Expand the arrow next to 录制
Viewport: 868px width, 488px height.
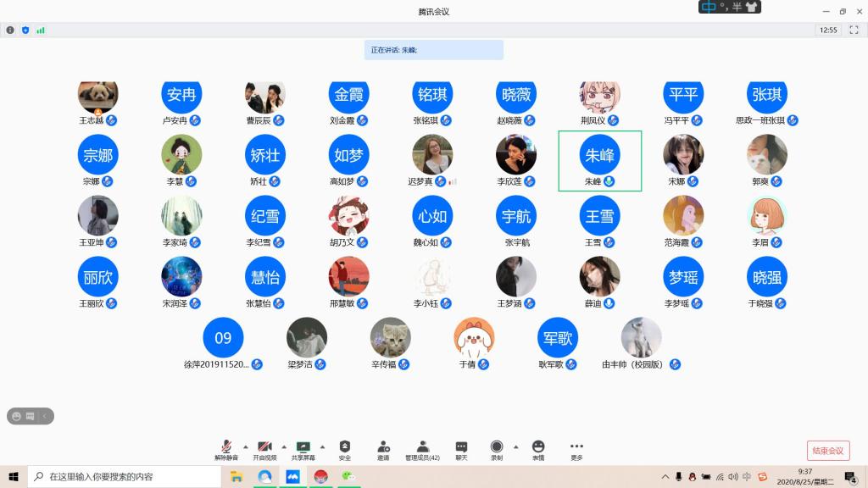click(515, 446)
